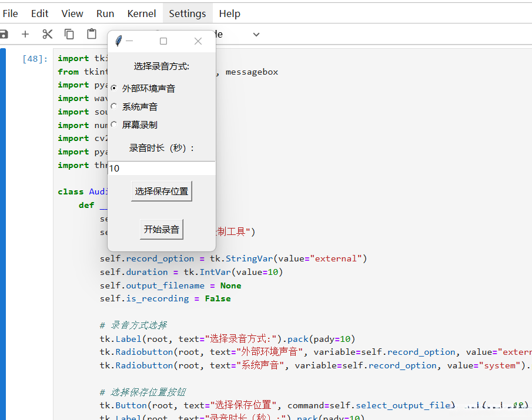532x420 pixels.
Task: Close the recording tool dialog
Action: [198, 41]
